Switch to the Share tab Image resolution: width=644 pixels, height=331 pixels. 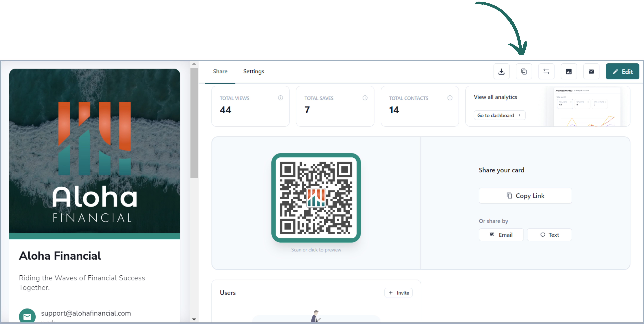pyautogui.click(x=220, y=71)
